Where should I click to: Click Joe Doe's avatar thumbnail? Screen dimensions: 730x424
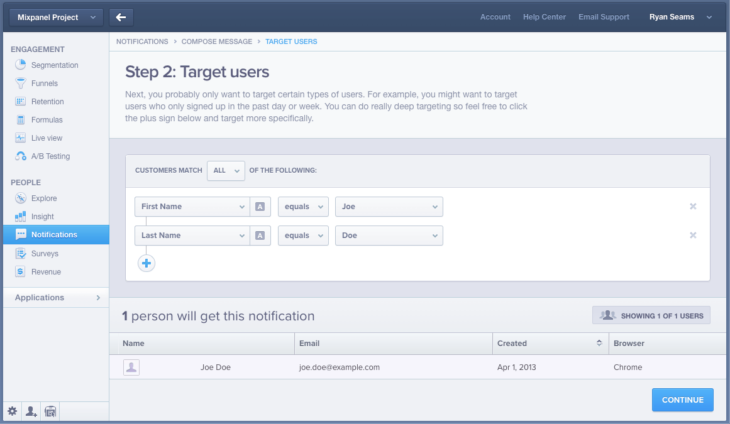click(x=131, y=367)
